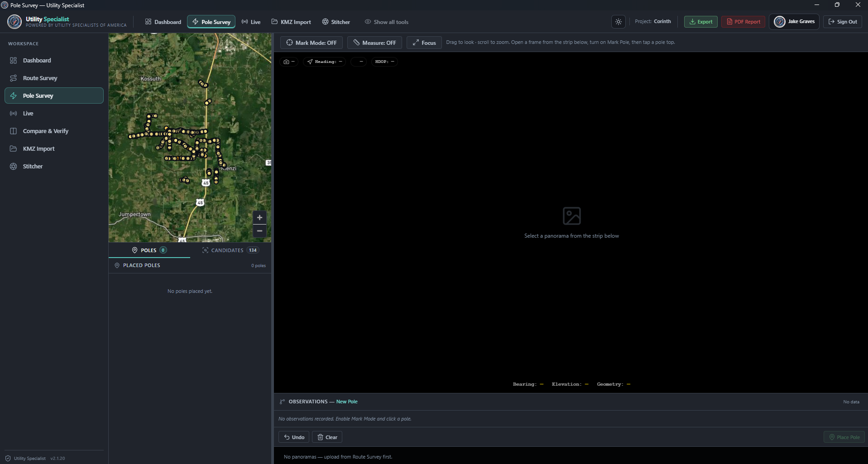Click the PDF Report document icon

pos(729,22)
